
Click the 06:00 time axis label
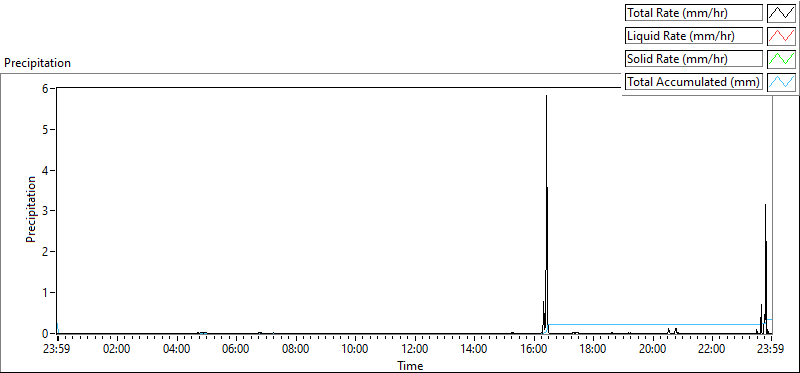237,350
